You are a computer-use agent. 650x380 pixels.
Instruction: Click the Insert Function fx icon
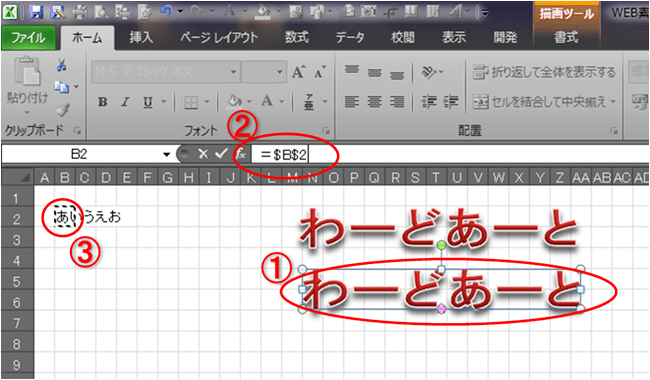[241, 154]
